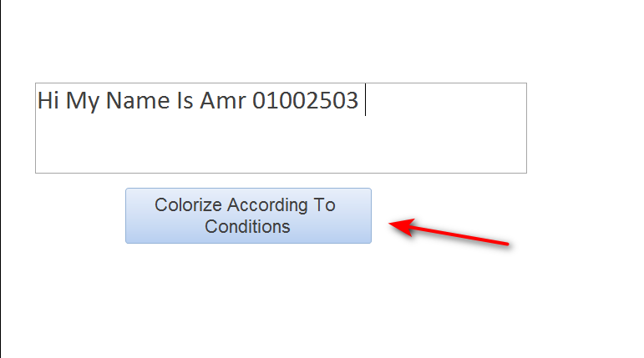This screenshot has width=644, height=358.
Task: Click the left edge of the Colorize button
Action: tap(129, 215)
